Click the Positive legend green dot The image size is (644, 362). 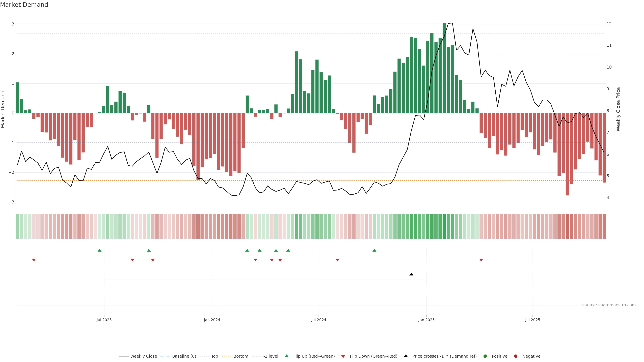pyautogui.click(x=485, y=356)
